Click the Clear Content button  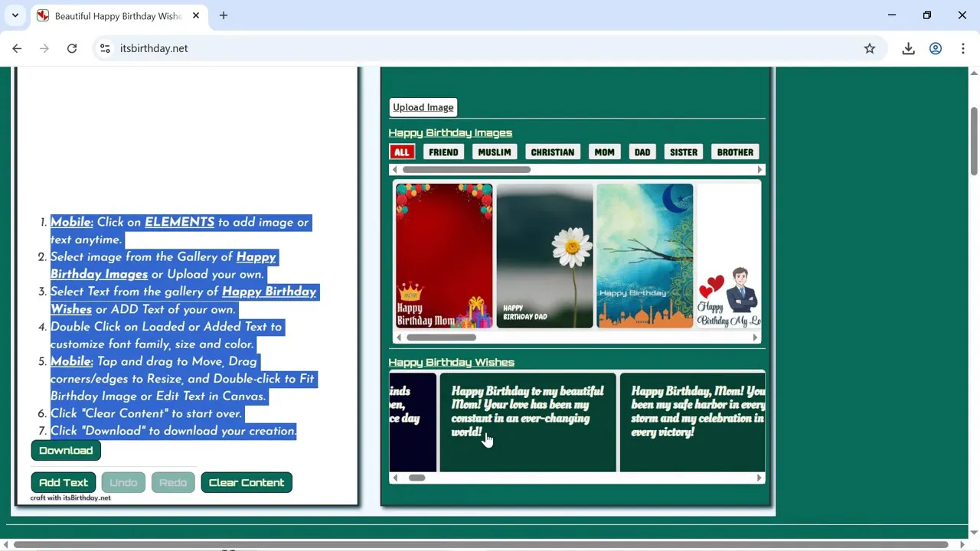pyautogui.click(x=247, y=483)
